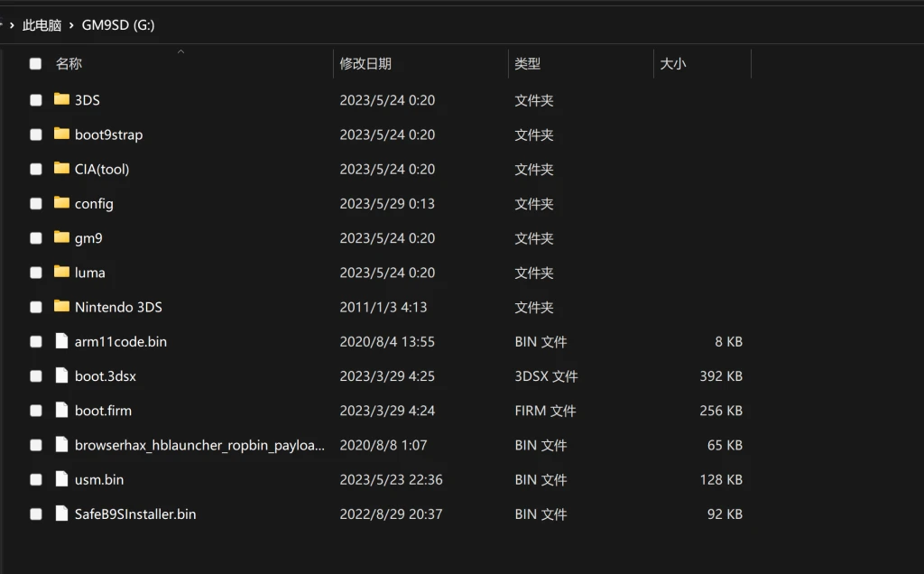Tick the checkbox for boot.3dsx
Image resolution: width=924 pixels, height=574 pixels.
[x=35, y=376]
